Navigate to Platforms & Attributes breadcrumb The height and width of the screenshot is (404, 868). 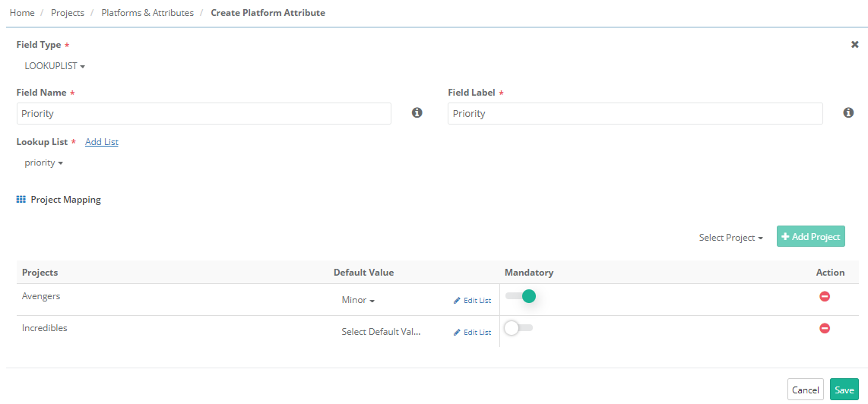pos(147,13)
